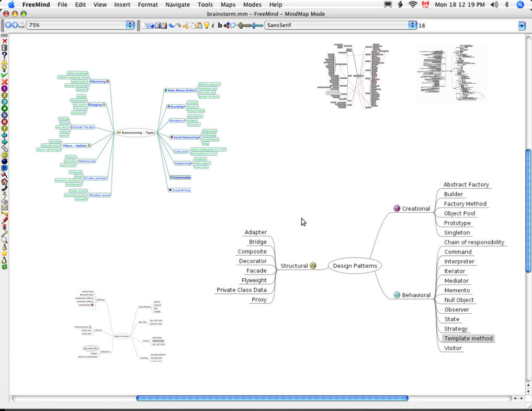Open the font size dropdown arrow
Image resolution: width=532 pixels, height=411 pixels.
pyautogui.click(x=522, y=26)
